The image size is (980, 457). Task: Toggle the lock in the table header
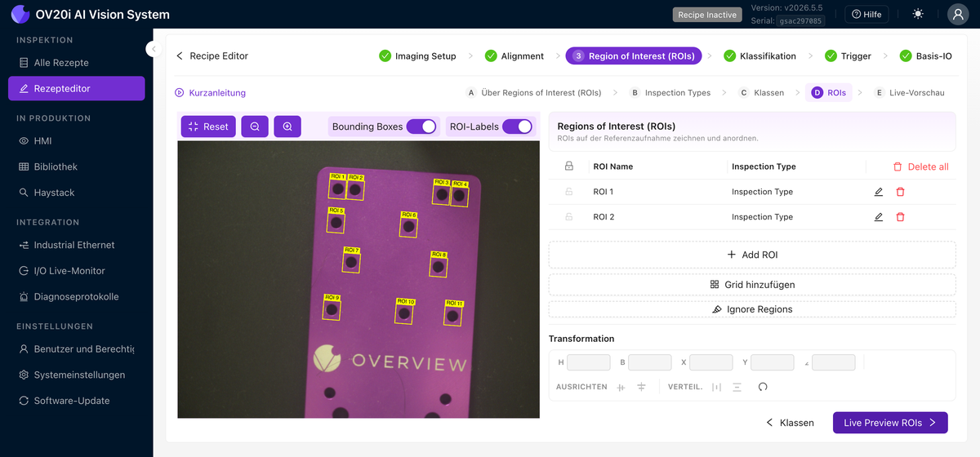pos(569,166)
